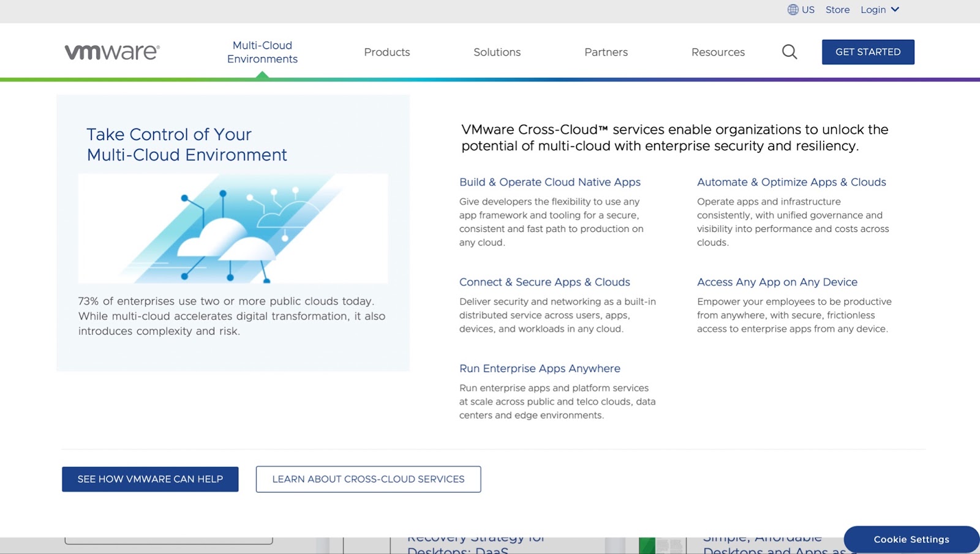Open Multi-Cloud Environments menu
This screenshot has height=554, width=980.
262,52
